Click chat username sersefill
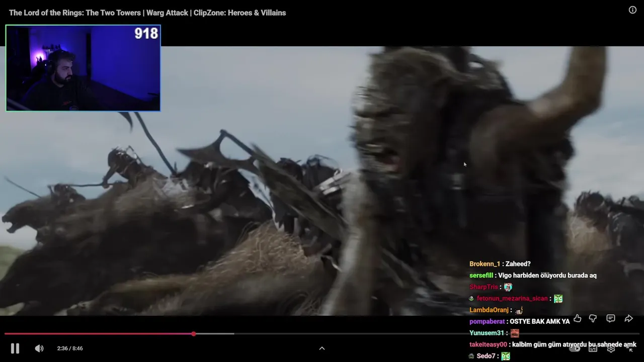Viewport: 644px width, 362px height. tap(481, 276)
